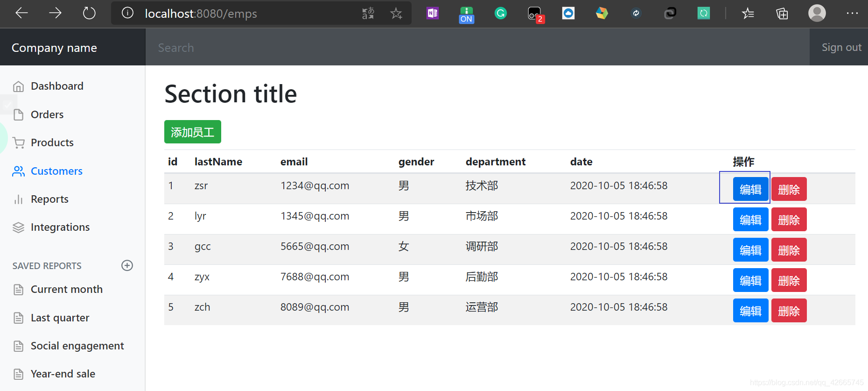
Task: Click the 后勤部 department cell
Action: [x=482, y=277]
